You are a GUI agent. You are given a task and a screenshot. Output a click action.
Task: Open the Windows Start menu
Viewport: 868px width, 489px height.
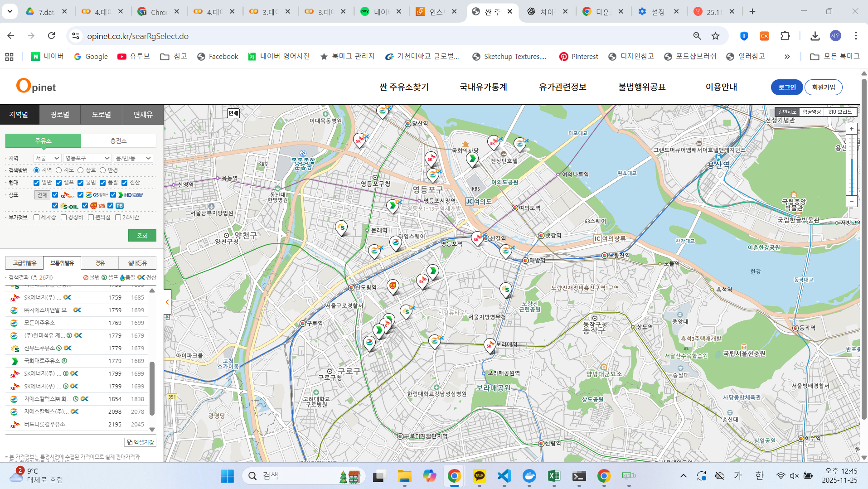[x=227, y=476]
